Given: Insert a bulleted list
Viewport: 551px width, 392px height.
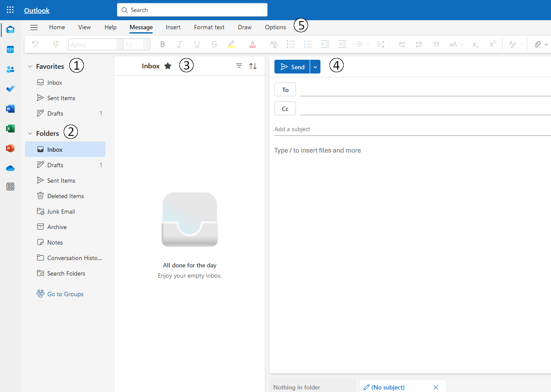Looking at the screenshot, I should point(291,44).
